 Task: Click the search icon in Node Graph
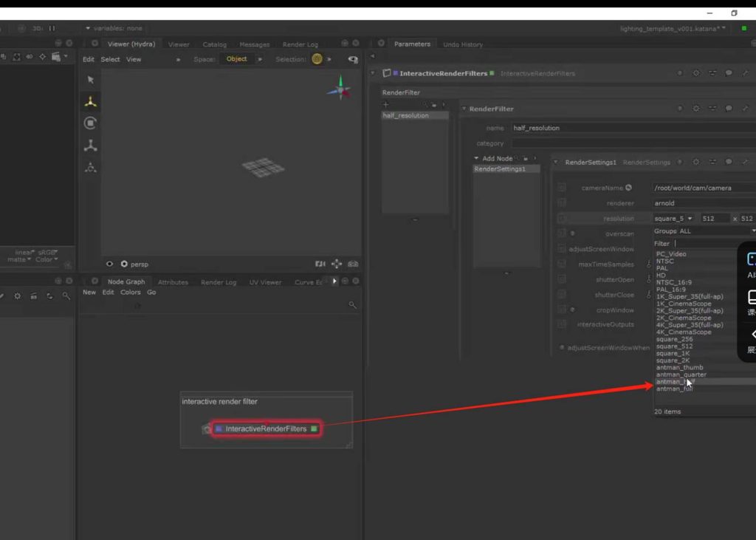352,305
